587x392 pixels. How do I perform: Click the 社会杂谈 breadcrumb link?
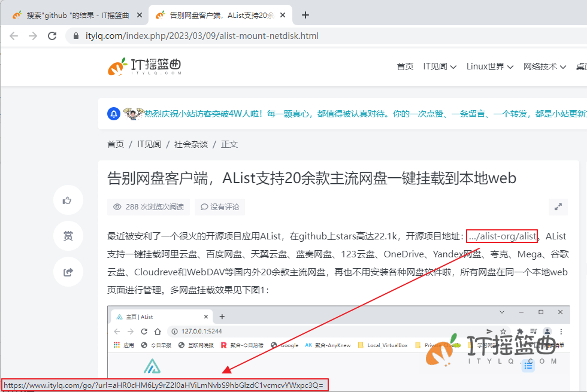[191, 144]
